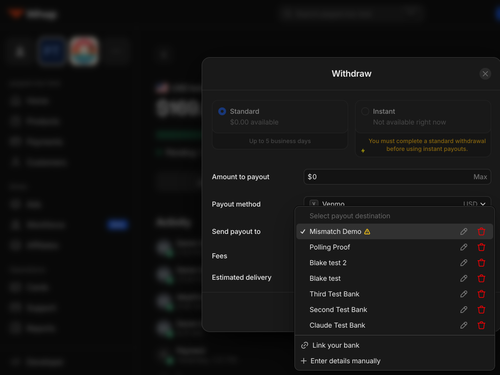500x375 pixels.
Task: Choose Claude Test Bank as payout destination
Action: [x=395, y=325]
